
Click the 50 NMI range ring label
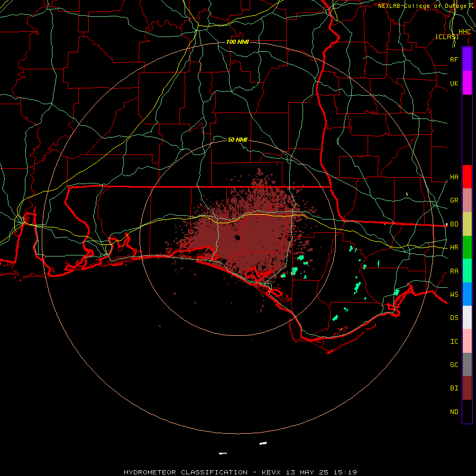[x=237, y=140]
